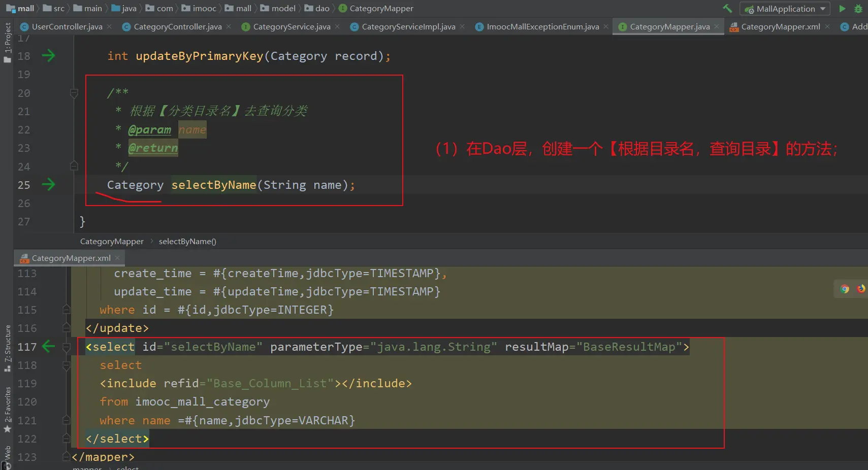The height and width of the screenshot is (470, 868).
Task: Open the MallApplication run configuration dropdown
Action: [785, 9]
